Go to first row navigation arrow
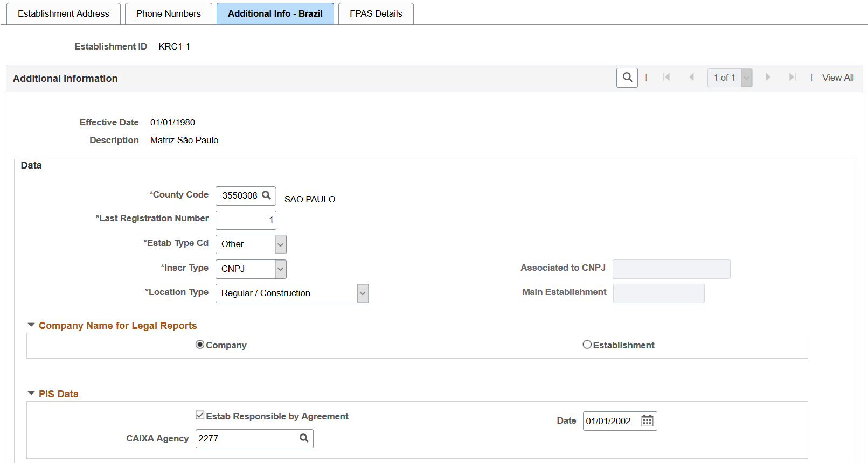Viewport: 868px width, 463px height. [x=666, y=78]
